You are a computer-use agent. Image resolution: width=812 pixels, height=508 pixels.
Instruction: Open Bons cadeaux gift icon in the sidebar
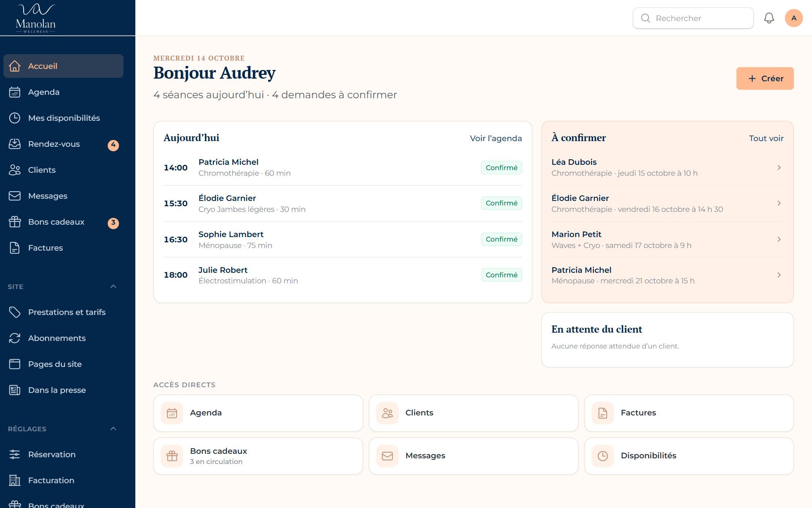coord(15,222)
